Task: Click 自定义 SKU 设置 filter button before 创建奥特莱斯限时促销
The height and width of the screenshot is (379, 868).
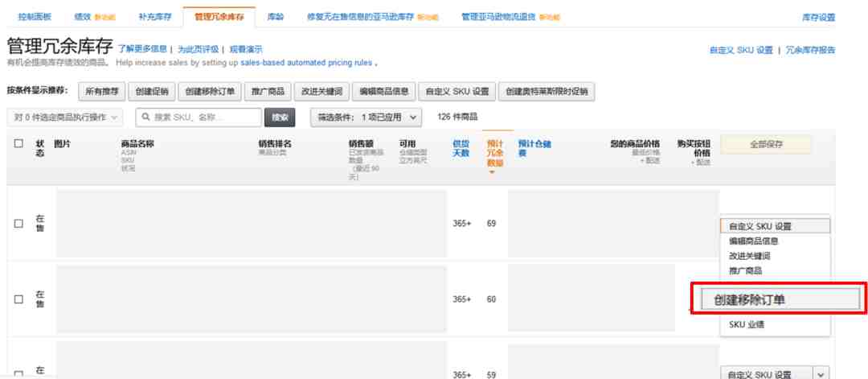Action: [x=457, y=92]
